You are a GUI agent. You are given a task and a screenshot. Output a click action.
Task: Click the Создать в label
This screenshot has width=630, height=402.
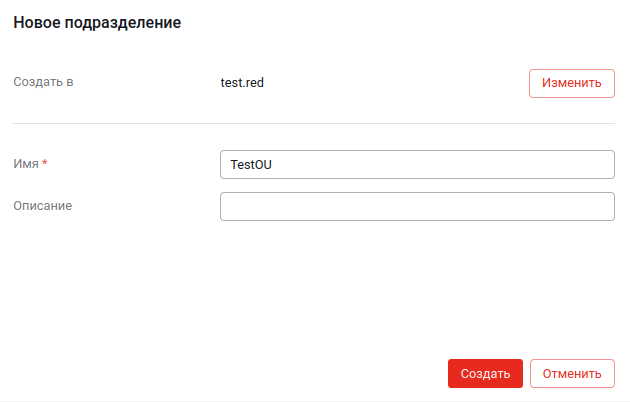(43, 82)
